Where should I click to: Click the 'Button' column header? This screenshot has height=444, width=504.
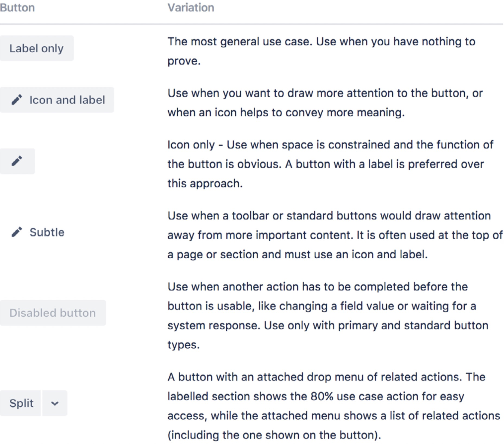point(17,8)
